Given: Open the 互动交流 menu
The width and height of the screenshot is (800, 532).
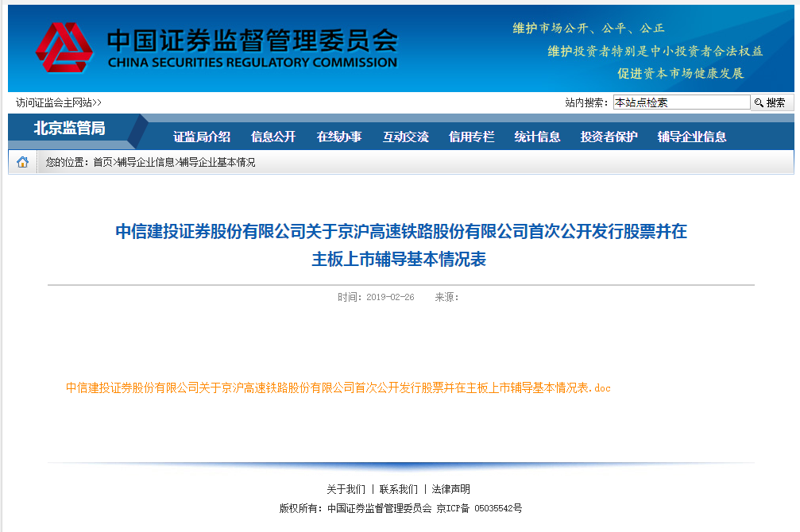Looking at the screenshot, I should pos(406,137).
